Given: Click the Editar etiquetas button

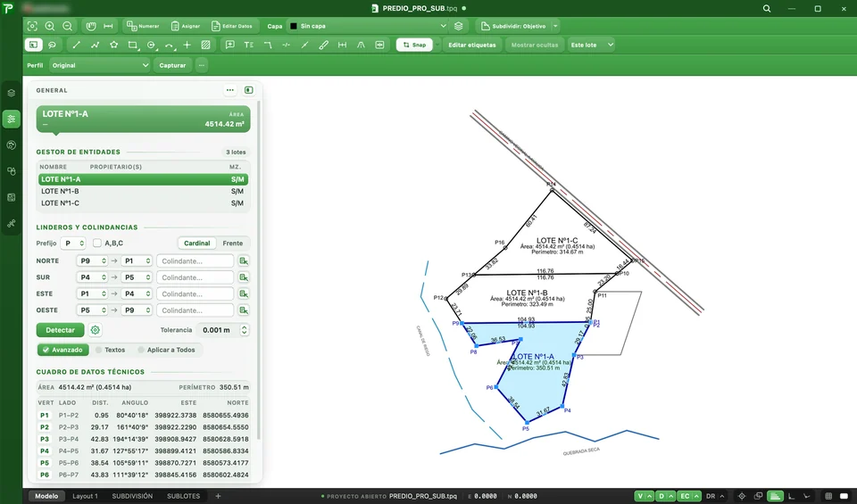Looking at the screenshot, I should click(472, 45).
